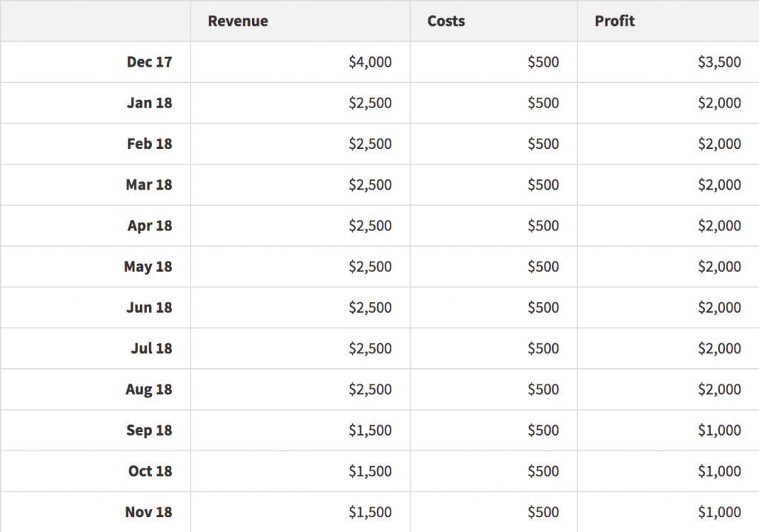This screenshot has height=532, width=759.
Task: Select the Dec 17 row label
Action: pos(149,62)
